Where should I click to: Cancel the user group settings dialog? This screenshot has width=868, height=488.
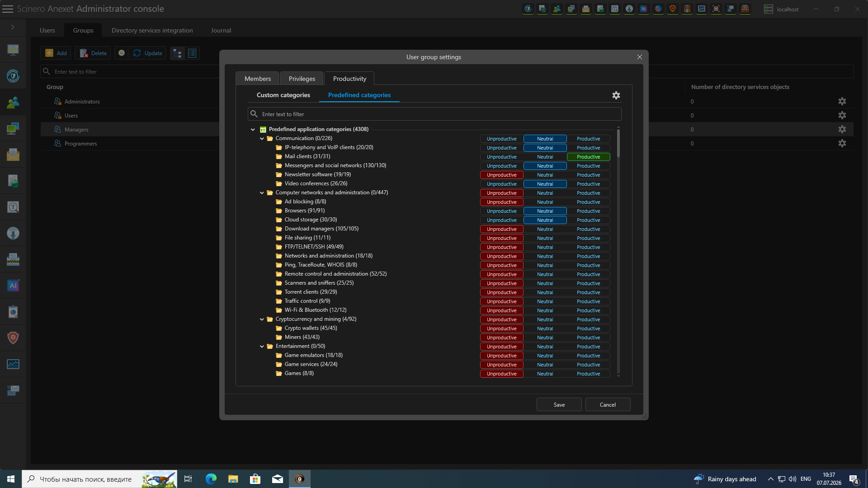pos(608,404)
